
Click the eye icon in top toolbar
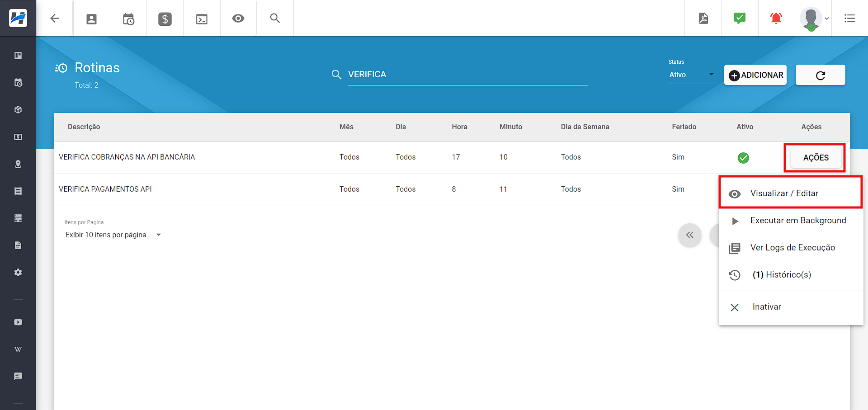238,19
